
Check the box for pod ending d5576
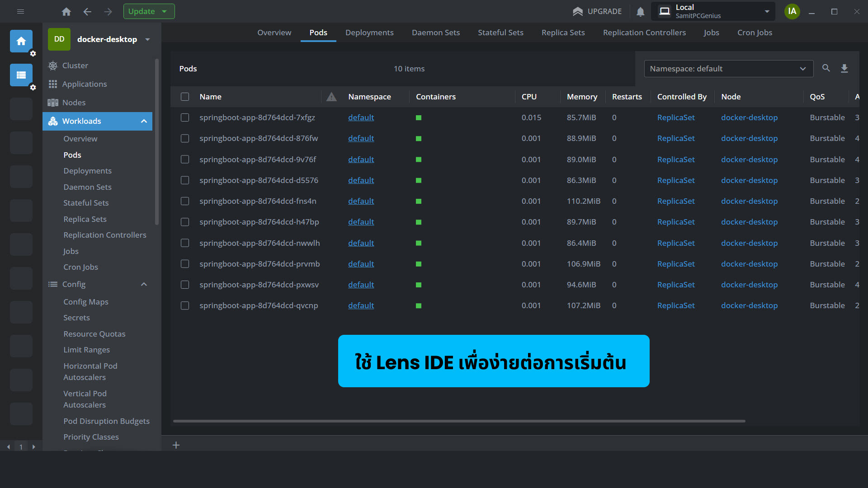pos(185,180)
